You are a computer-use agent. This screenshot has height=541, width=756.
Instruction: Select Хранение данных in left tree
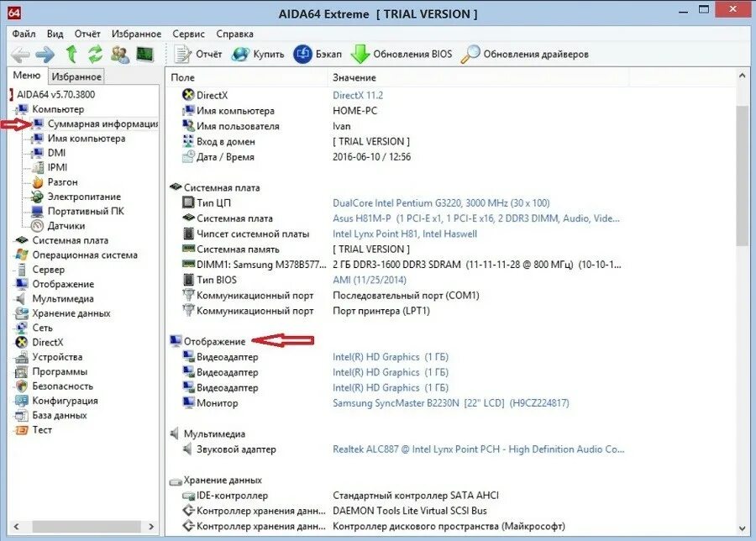(71, 313)
